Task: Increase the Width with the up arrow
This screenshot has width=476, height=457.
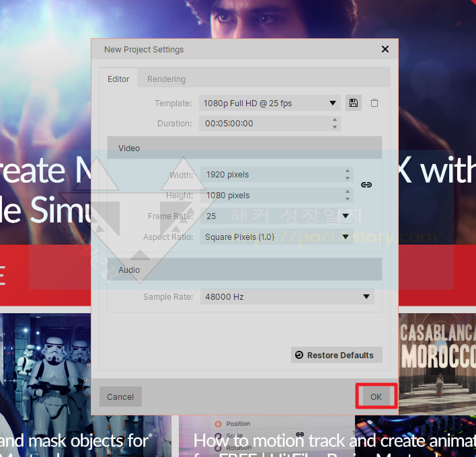Action: click(x=348, y=171)
